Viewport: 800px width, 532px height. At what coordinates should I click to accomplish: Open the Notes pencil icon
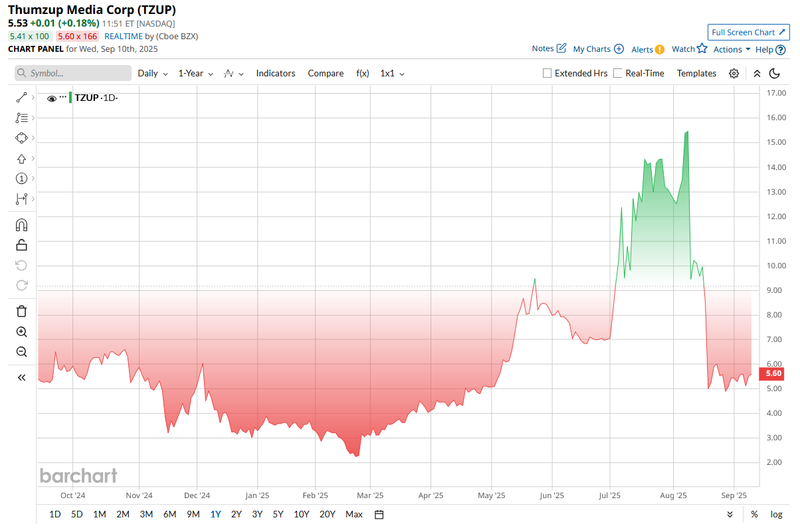[561, 48]
